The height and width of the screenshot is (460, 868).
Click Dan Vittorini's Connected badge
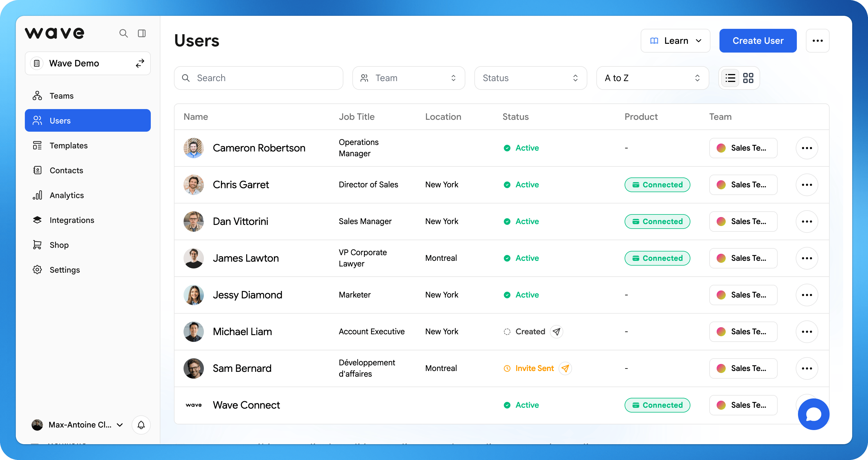[657, 222]
